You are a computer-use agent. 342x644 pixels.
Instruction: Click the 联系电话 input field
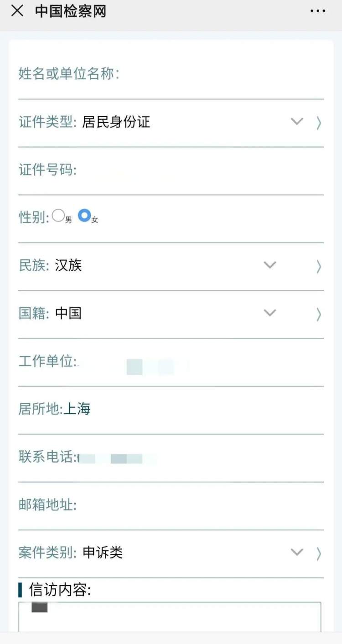click(196, 457)
